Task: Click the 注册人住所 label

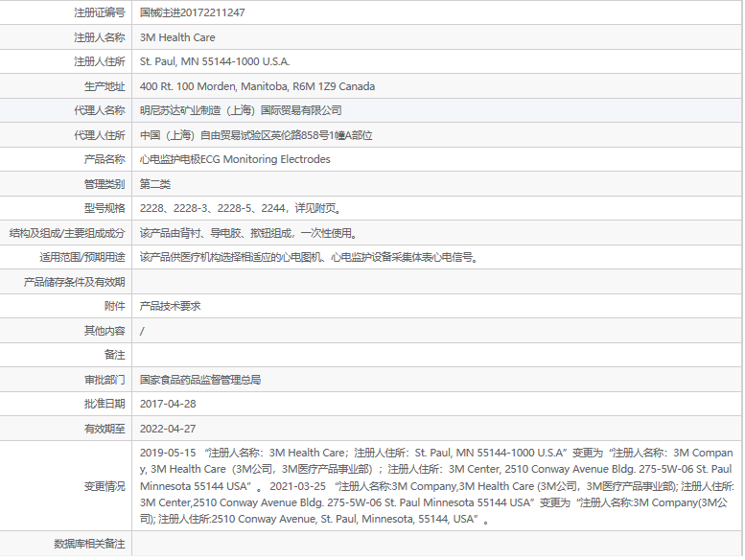Action: 100,61
